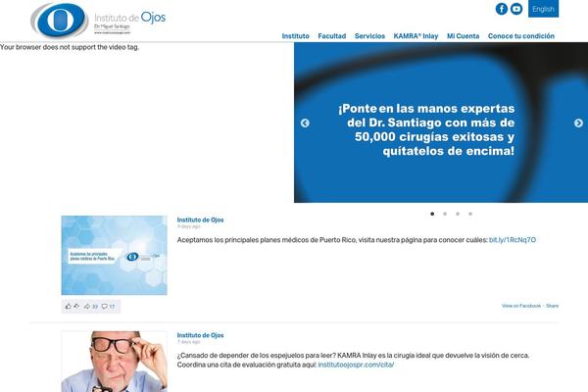Open the YouTube icon in header

point(516,9)
